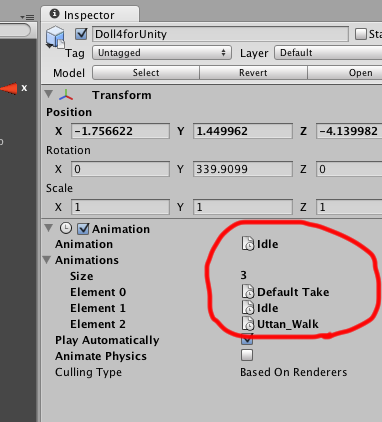Image resolution: width=382 pixels, height=422 pixels.
Task: Open the Untagged tag dropdown
Action: pos(162,53)
